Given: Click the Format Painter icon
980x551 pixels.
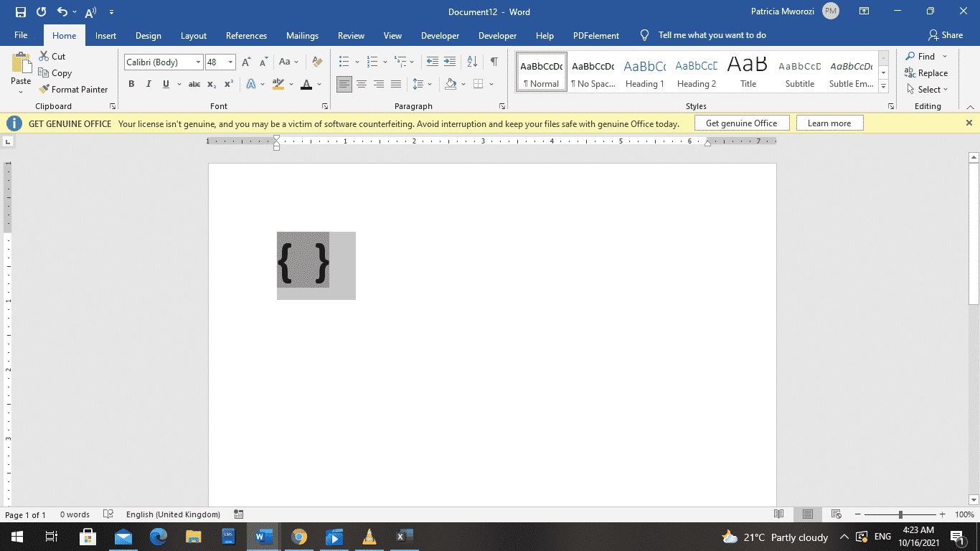Looking at the screenshot, I should tap(44, 89).
